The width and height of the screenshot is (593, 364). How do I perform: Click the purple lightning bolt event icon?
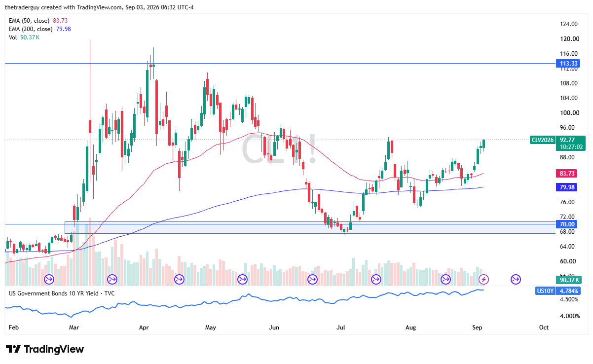tap(484, 280)
